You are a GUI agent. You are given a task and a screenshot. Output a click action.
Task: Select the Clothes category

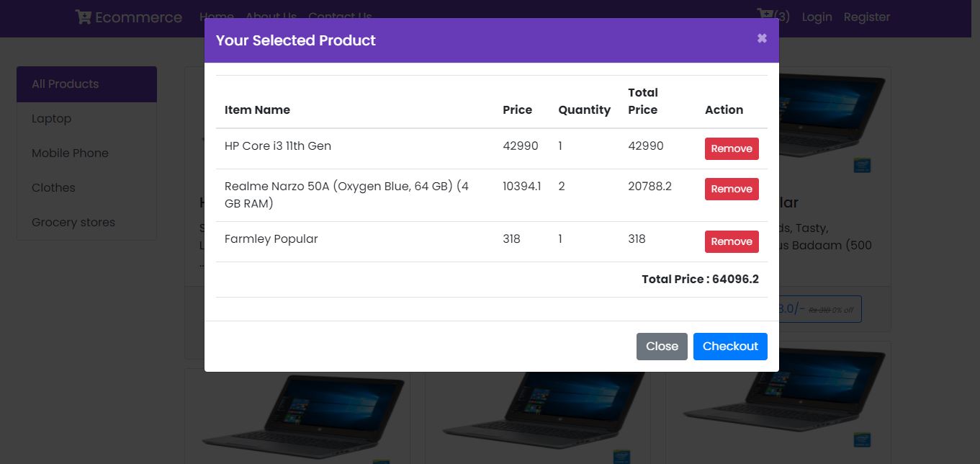[x=53, y=187]
